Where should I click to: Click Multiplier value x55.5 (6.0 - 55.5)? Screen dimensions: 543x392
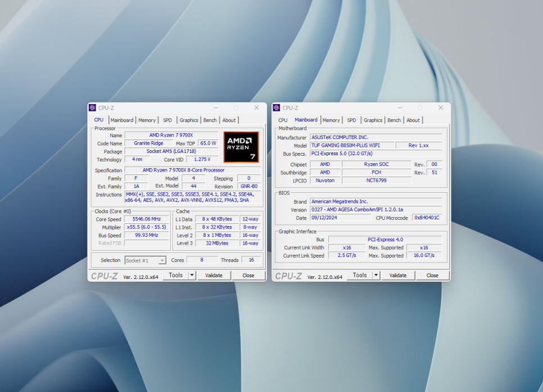pyautogui.click(x=147, y=227)
